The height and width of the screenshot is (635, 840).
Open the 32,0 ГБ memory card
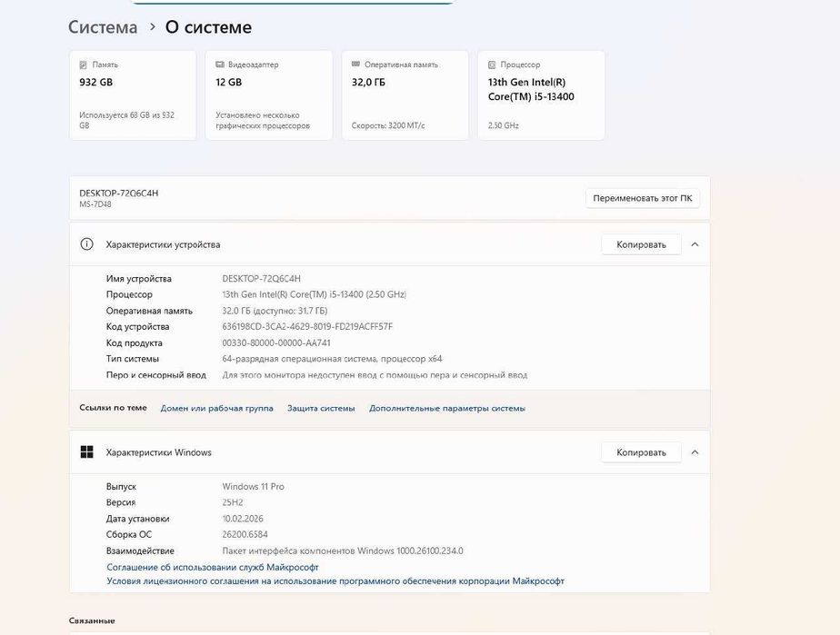tap(405, 95)
